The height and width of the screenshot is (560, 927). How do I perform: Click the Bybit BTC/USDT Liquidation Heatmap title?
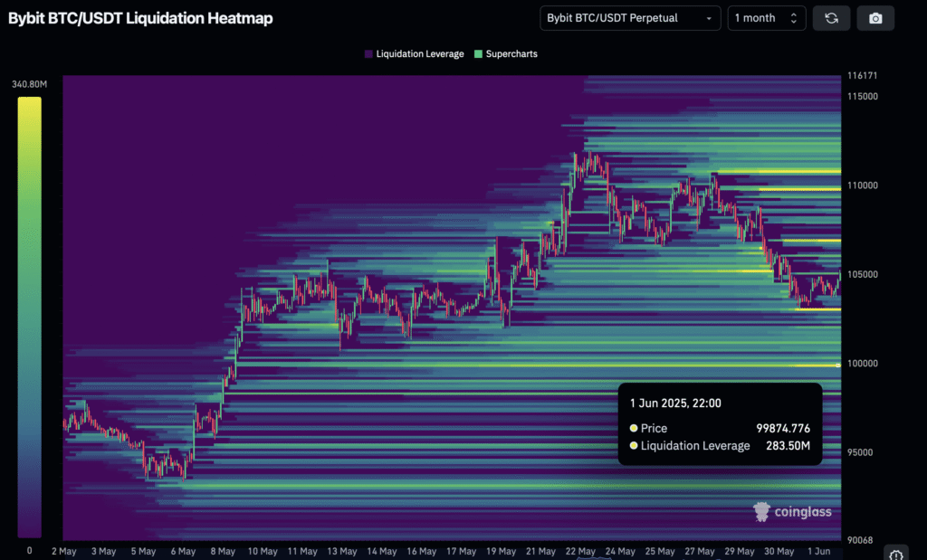click(x=140, y=18)
